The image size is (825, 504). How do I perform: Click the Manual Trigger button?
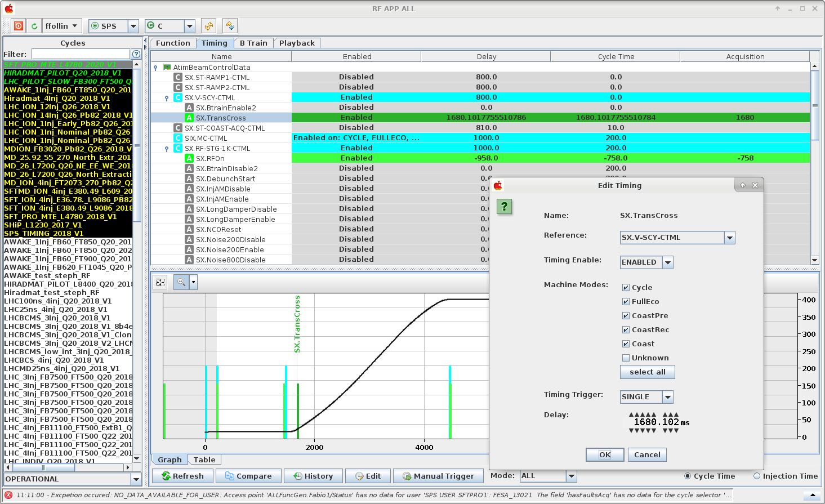pyautogui.click(x=438, y=476)
